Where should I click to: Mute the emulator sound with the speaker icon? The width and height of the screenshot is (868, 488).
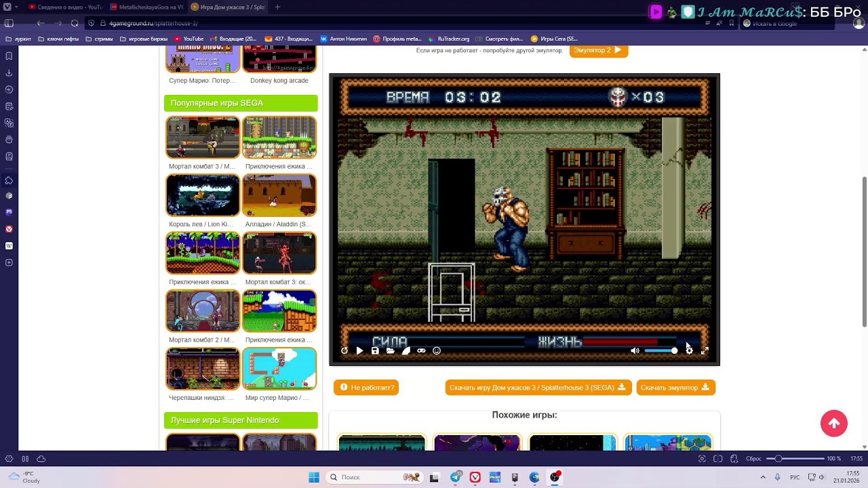[635, 350]
